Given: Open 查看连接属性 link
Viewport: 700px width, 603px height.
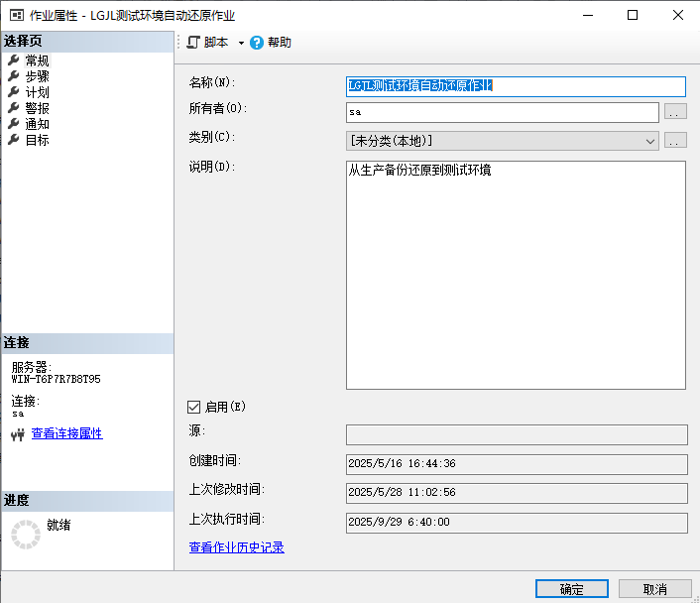Looking at the screenshot, I should tap(67, 433).
